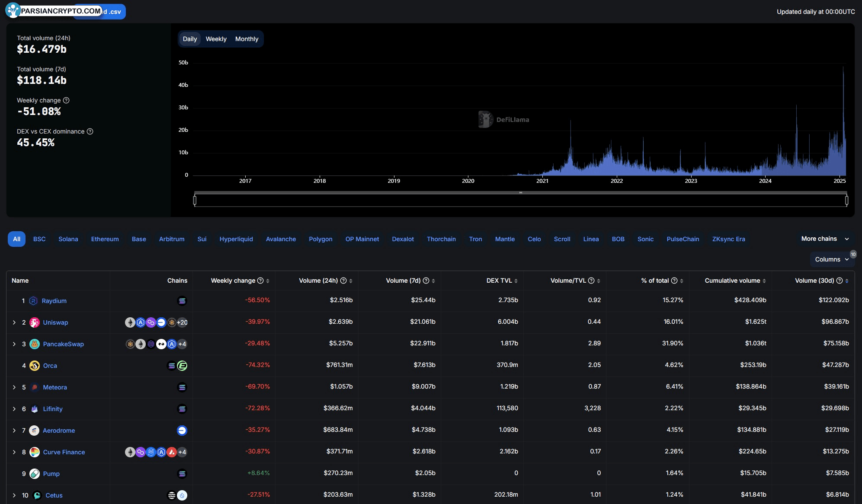Sort table by Weekly change arrows

(x=268, y=281)
